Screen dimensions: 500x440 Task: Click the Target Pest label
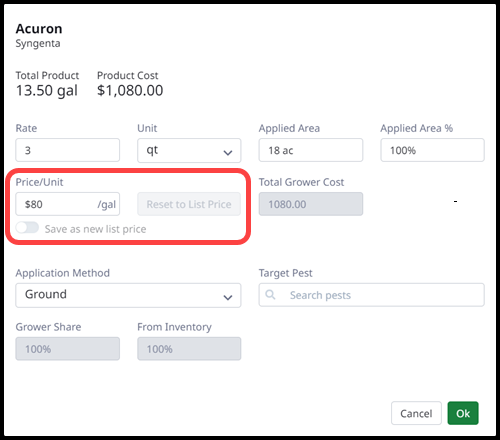click(286, 273)
